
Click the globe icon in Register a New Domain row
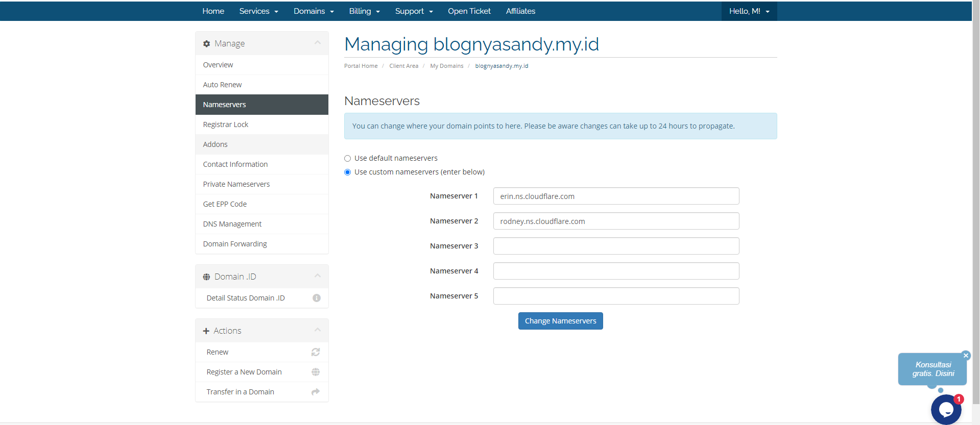[316, 372]
